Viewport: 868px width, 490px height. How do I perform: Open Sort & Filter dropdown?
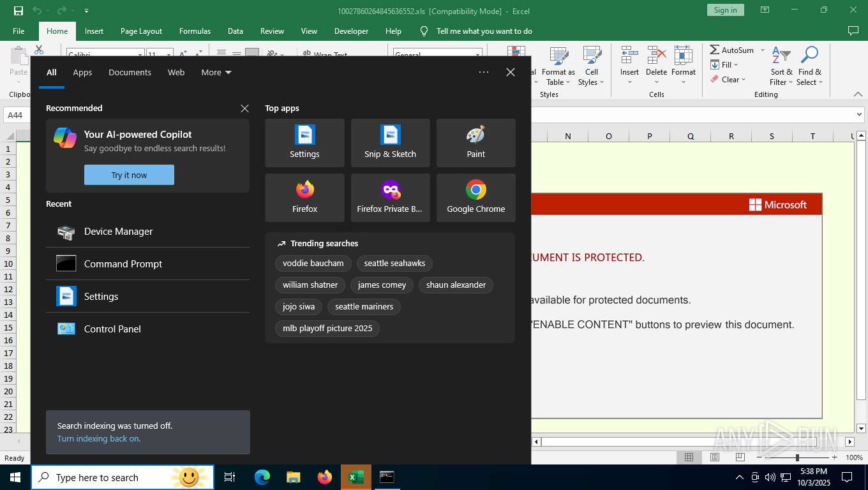781,66
